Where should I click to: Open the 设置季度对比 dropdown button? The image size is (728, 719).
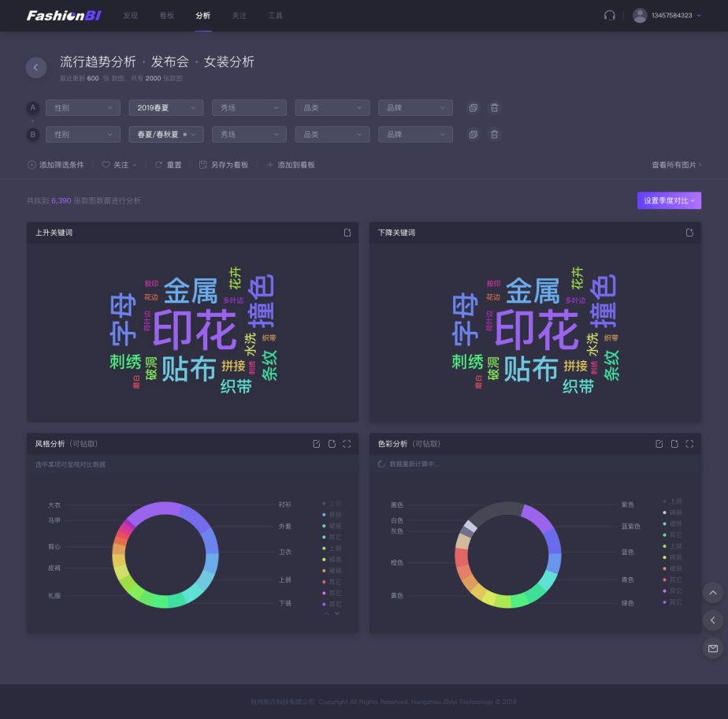[669, 201]
